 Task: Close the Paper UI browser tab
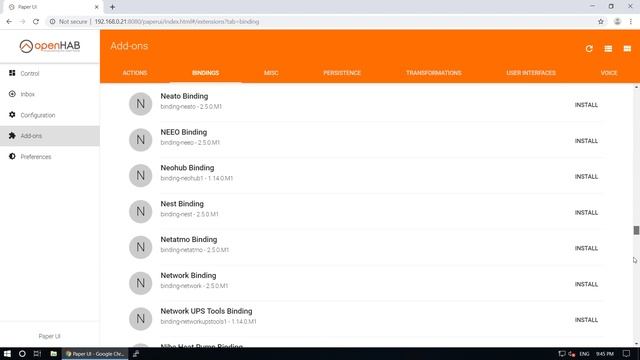tap(96, 7)
